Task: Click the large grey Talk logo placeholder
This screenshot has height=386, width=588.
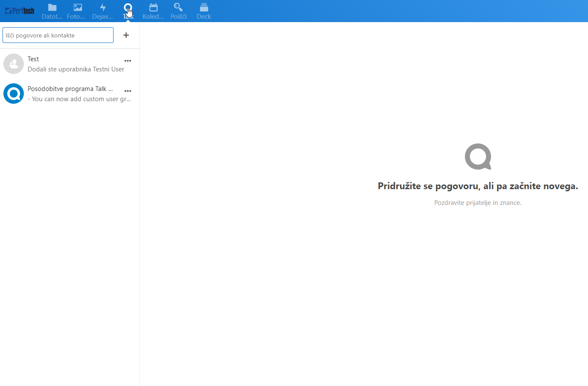Action: tap(478, 156)
